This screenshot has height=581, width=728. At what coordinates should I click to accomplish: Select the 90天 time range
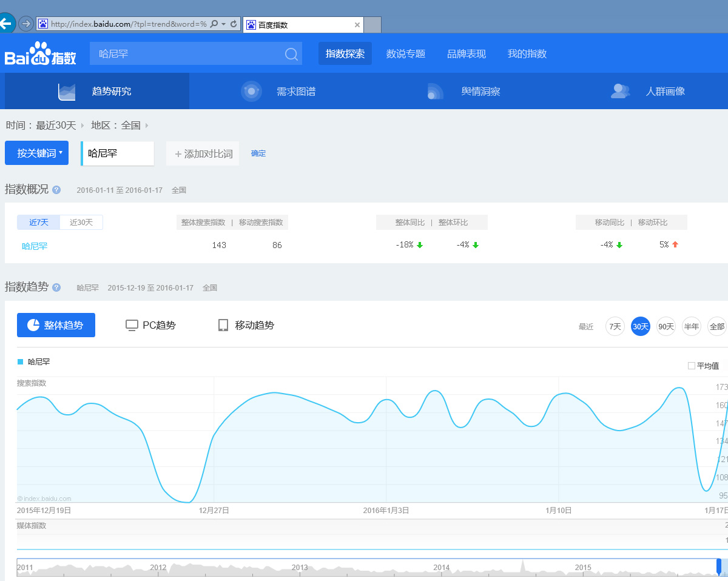tap(666, 326)
